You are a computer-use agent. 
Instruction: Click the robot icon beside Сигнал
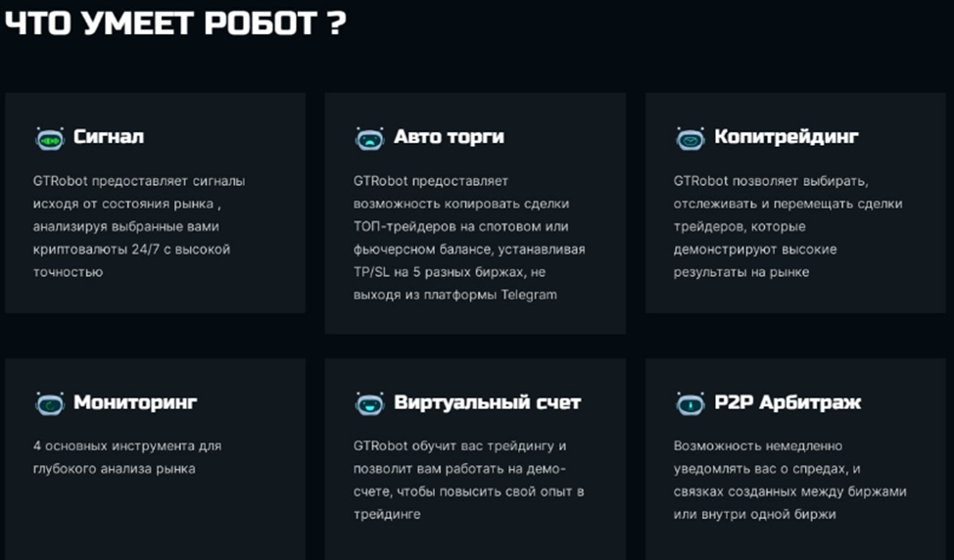point(49,138)
